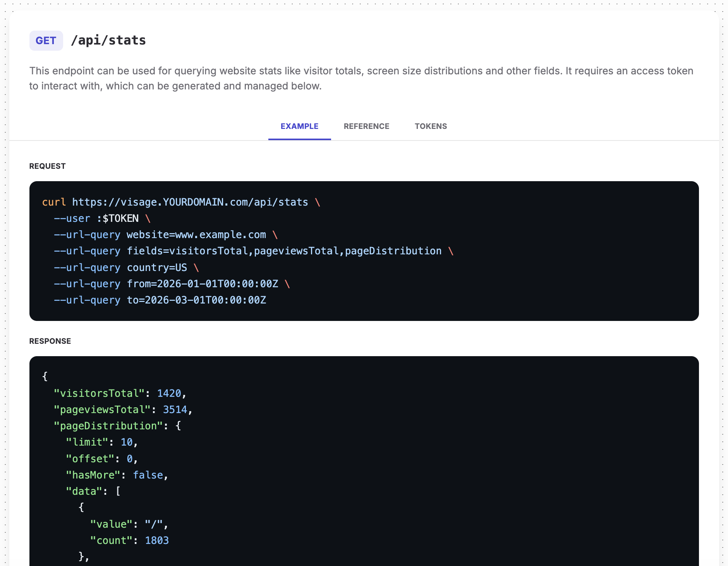Click the "pageDistribution" key in response
728x566 pixels.
(108, 426)
